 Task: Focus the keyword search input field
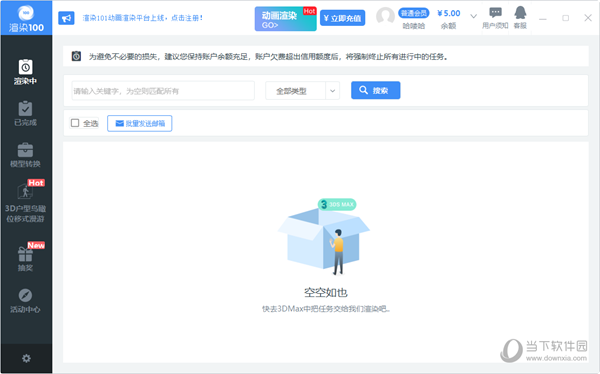(163, 91)
